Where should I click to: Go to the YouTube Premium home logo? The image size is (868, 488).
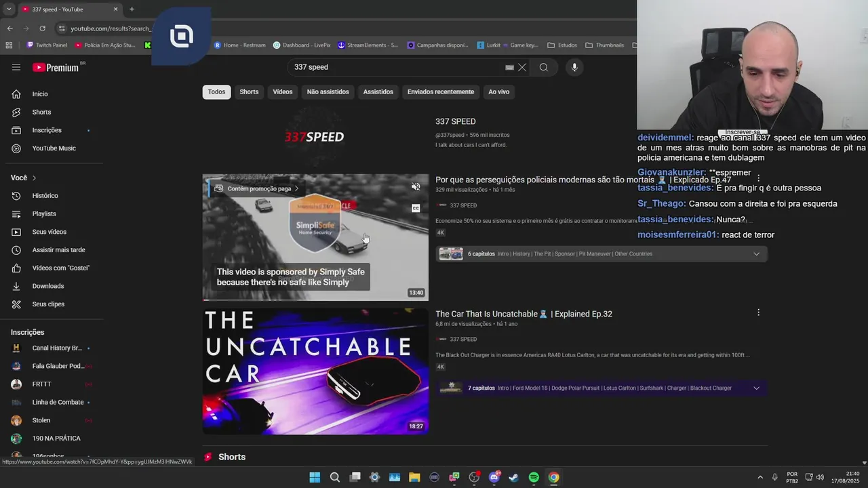click(x=56, y=67)
